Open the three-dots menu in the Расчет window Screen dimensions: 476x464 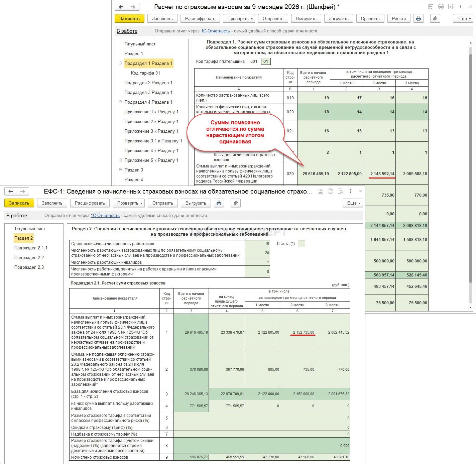461,7
